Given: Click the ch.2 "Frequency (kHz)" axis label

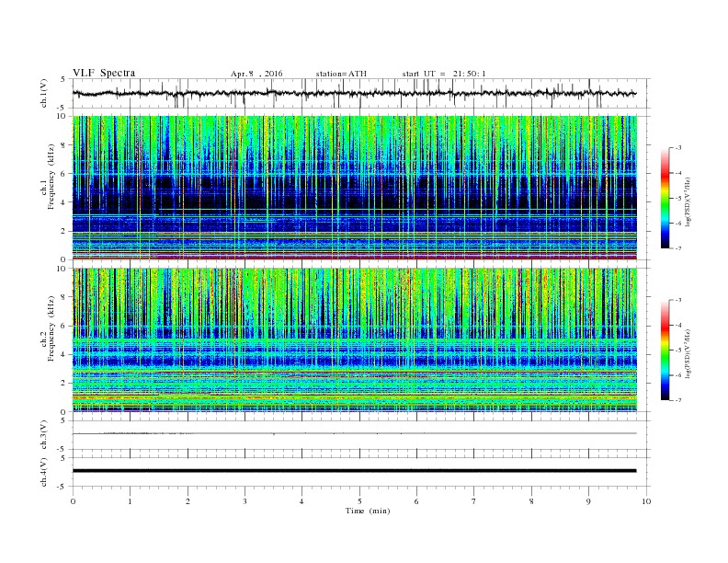Looking at the screenshot, I should [51, 327].
